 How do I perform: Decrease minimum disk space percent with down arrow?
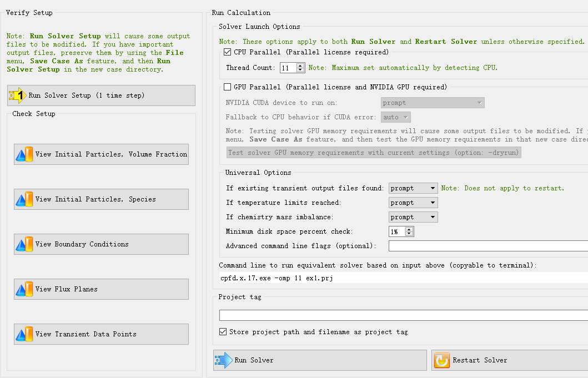409,234
